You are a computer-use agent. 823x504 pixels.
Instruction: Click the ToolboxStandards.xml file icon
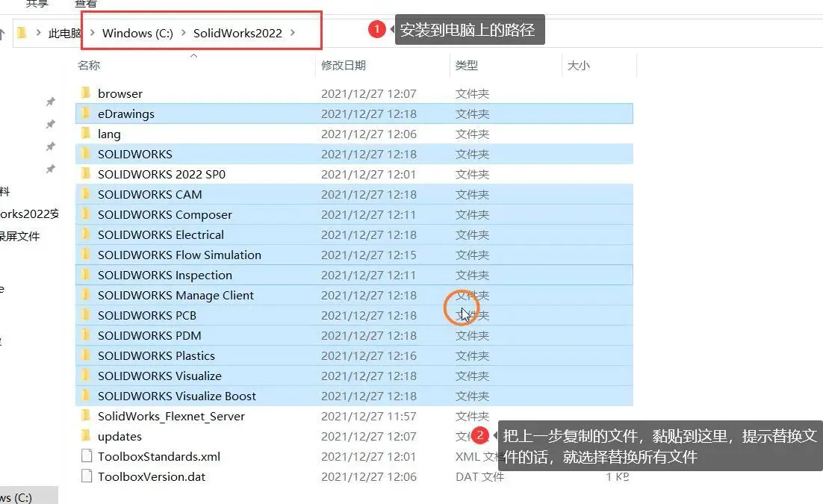[x=87, y=456]
